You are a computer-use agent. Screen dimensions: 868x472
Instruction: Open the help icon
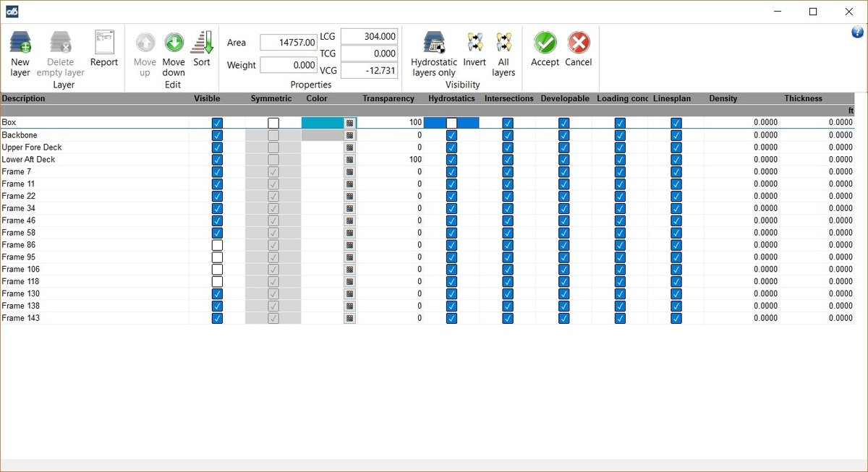(858, 32)
